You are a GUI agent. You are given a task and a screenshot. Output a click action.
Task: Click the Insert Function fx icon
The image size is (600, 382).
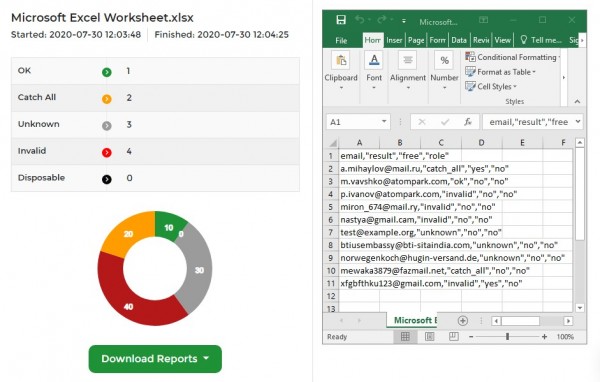(x=468, y=122)
